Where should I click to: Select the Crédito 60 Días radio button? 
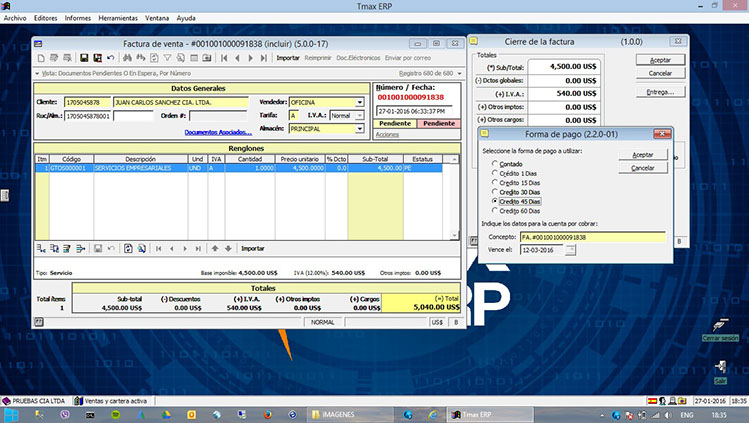click(493, 210)
